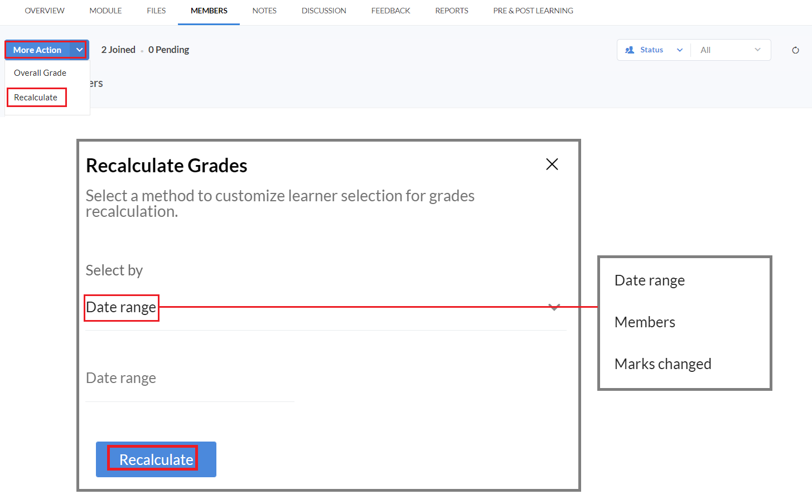The height and width of the screenshot is (504, 812).
Task: Expand the Select by Date range dropdown
Action: point(554,307)
